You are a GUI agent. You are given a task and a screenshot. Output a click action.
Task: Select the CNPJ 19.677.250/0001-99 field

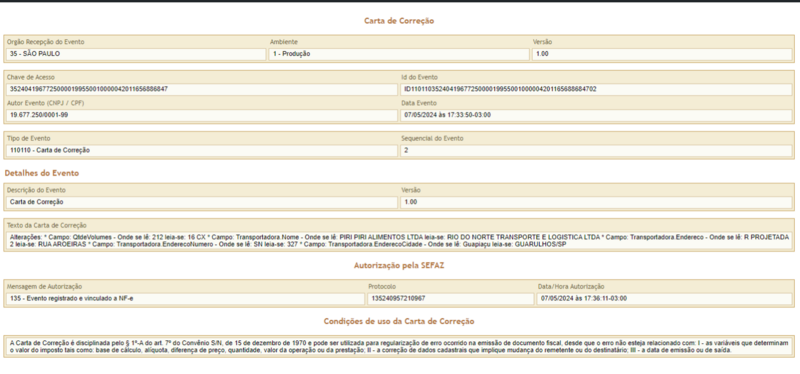202,115
